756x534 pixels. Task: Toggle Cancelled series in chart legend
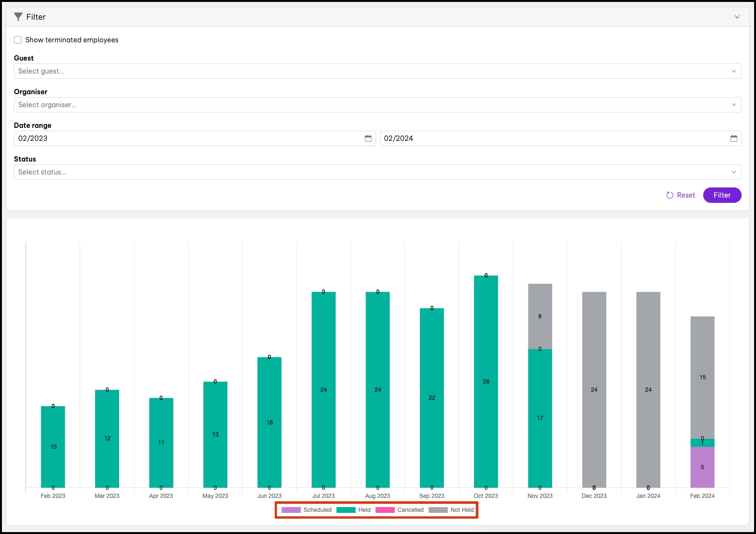[400, 510]
